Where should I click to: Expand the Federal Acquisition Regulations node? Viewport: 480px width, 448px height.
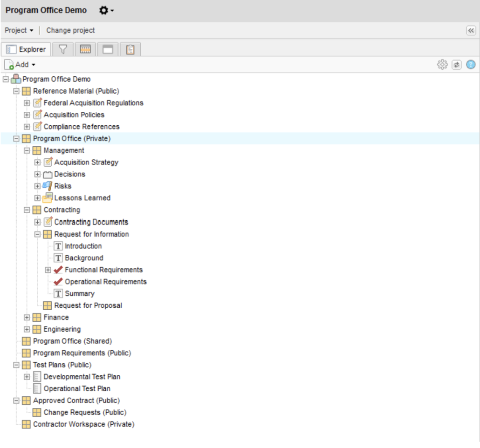tap(27, 103)
